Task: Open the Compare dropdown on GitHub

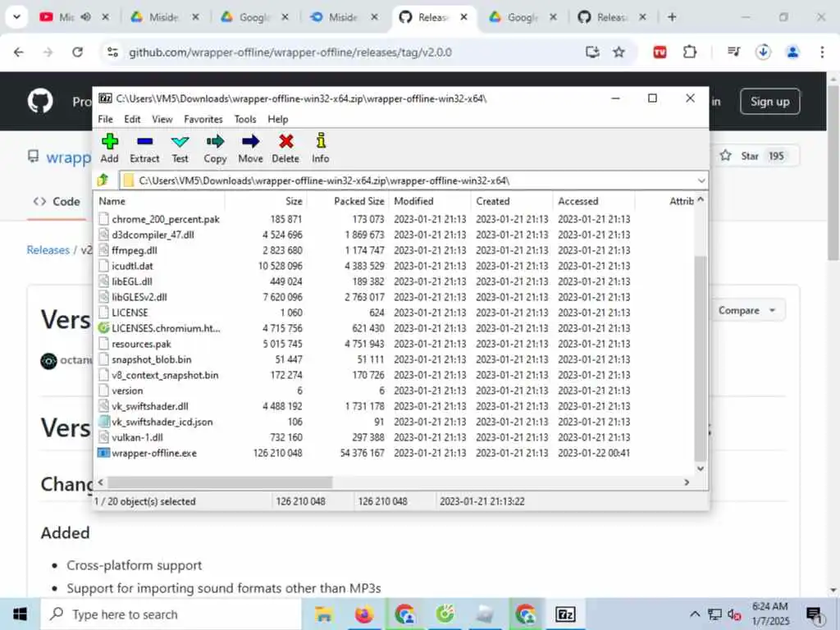Action: [746, 310]
